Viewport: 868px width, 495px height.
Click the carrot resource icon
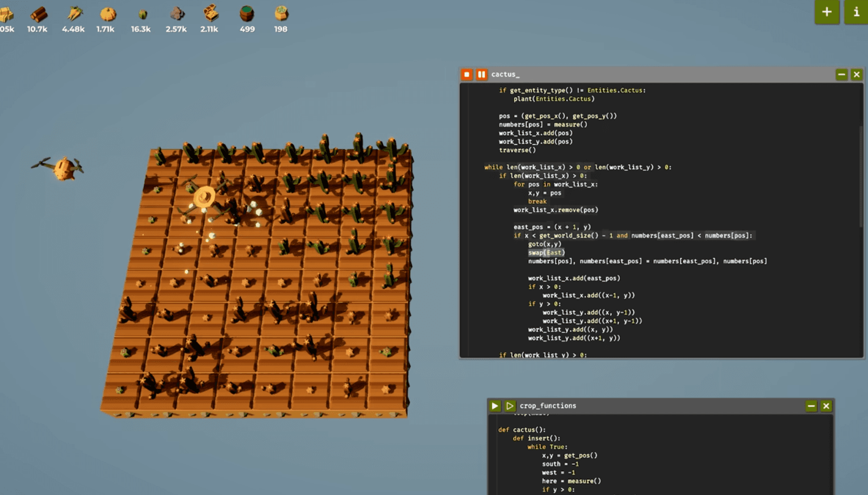click(x=73, y=14)
